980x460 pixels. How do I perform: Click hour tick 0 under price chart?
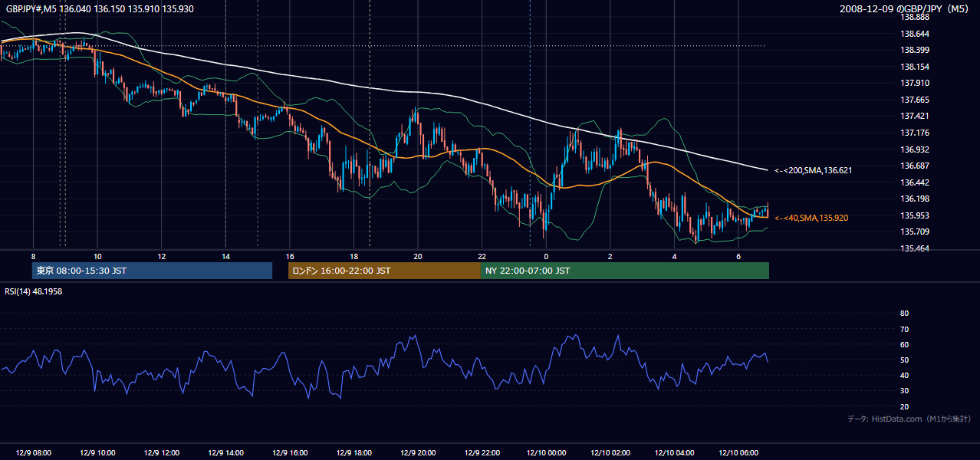click(546, 256)
